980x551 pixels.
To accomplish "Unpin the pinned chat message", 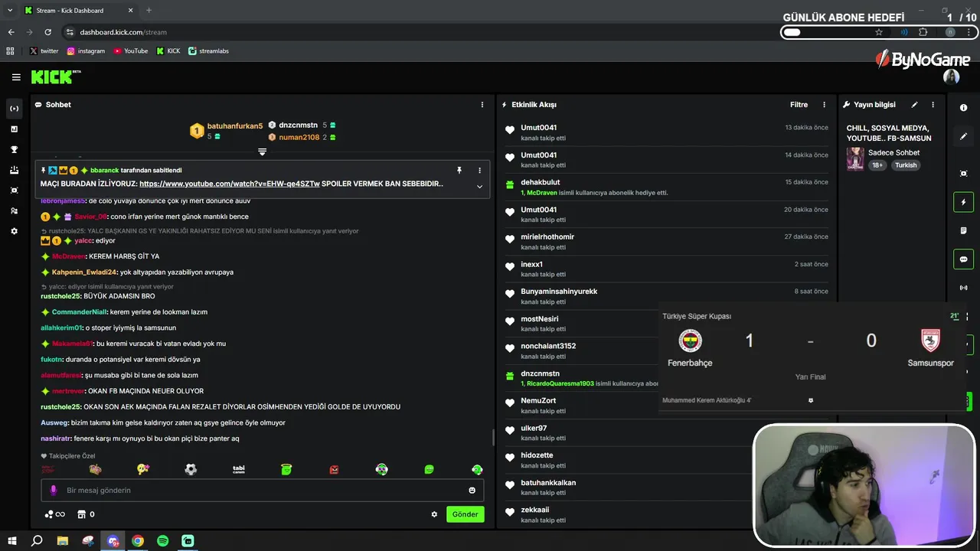I will click(x=459, y=170).
